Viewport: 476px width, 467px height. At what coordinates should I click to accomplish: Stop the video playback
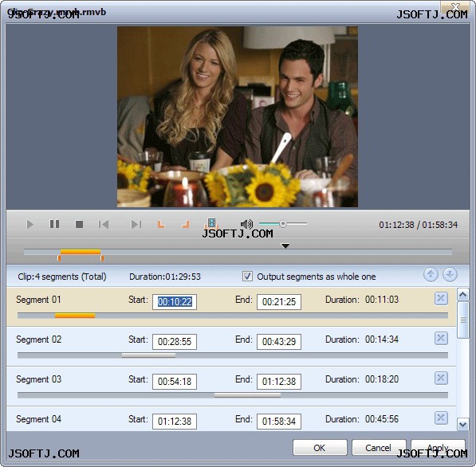tap(79, 224)
